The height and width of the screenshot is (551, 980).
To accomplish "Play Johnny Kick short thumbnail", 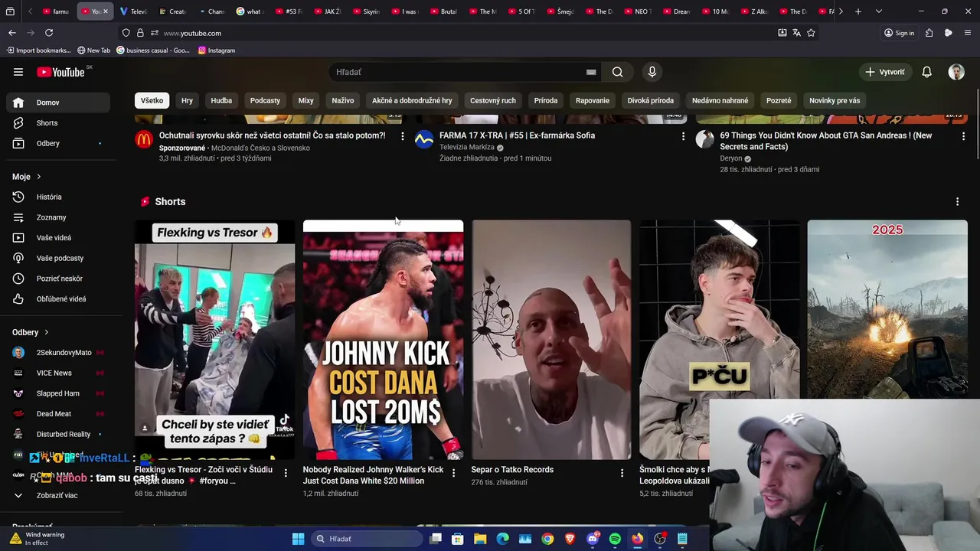I will coord(383,340).
